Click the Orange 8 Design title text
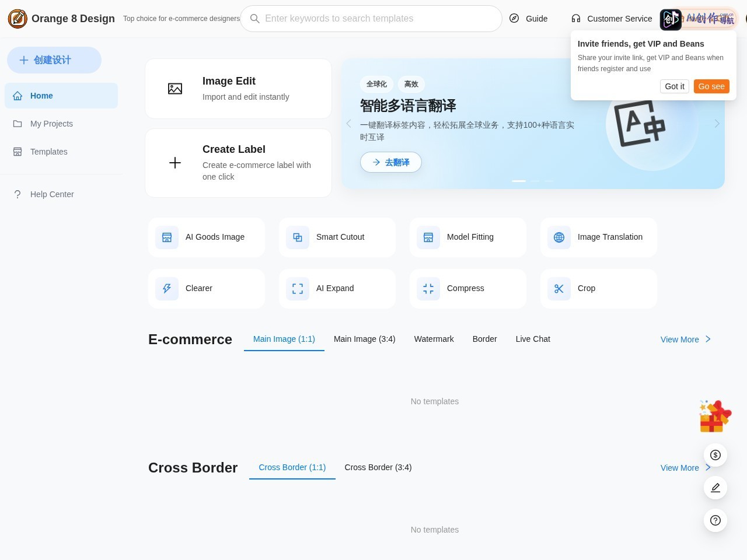747x560 pixels. point(73,19)
